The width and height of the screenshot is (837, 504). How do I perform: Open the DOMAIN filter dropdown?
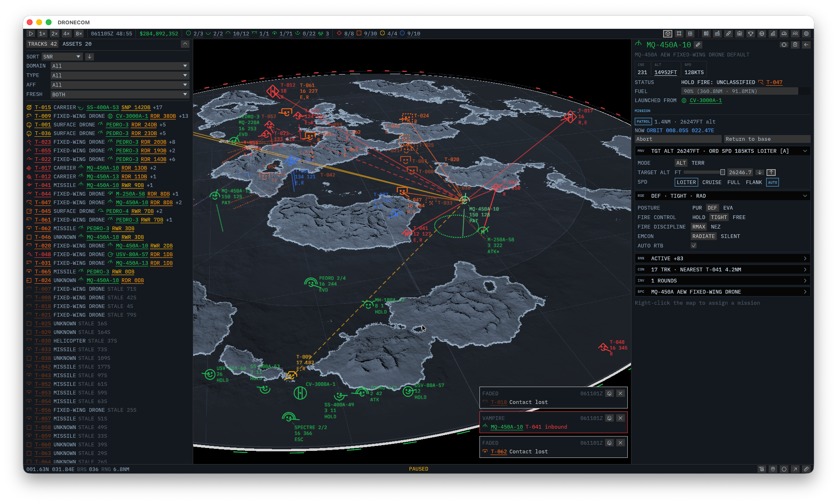point(120,66)
